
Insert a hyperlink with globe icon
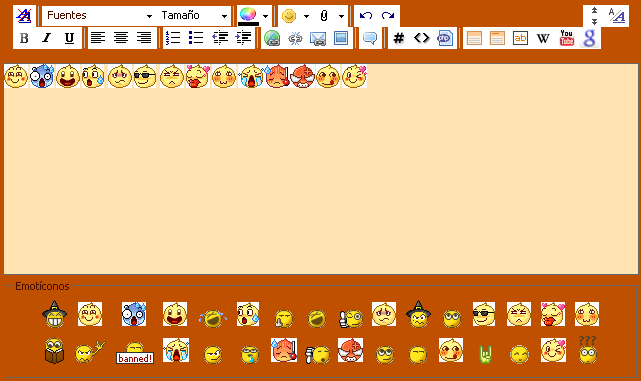(272, 38)
